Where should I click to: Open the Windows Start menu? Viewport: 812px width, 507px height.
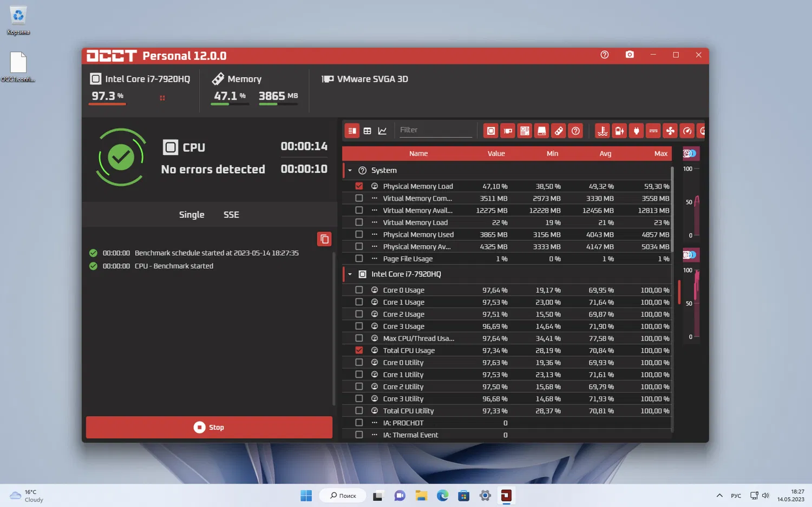[x=306, y=496]
